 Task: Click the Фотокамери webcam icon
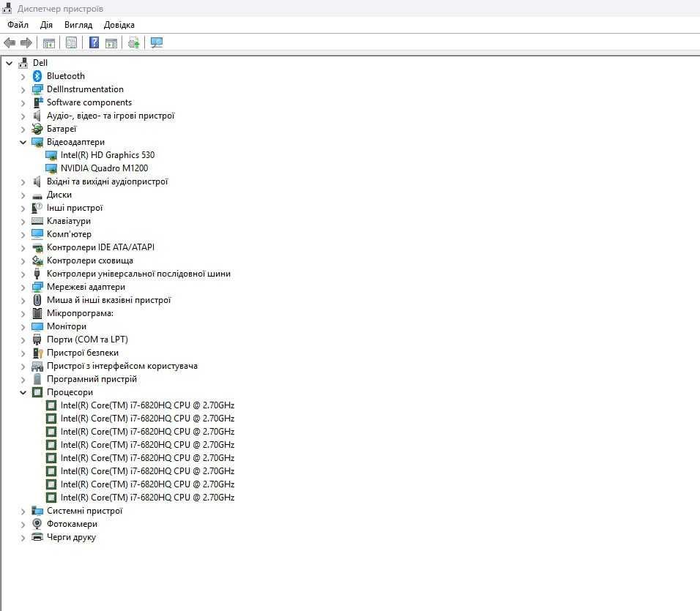pyautogui.click(x=37, y=524)
